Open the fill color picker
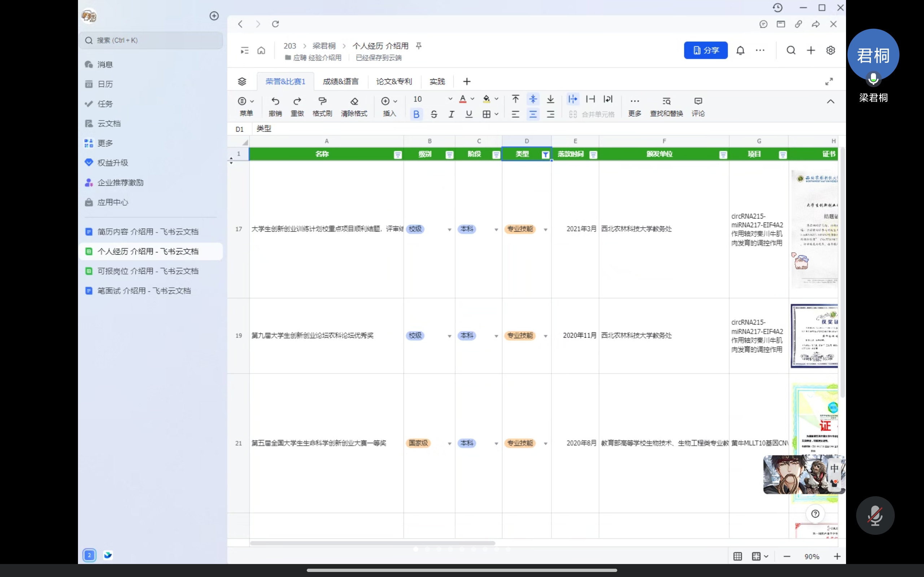Viewport: 924px width, 577px height. point(496,99)
